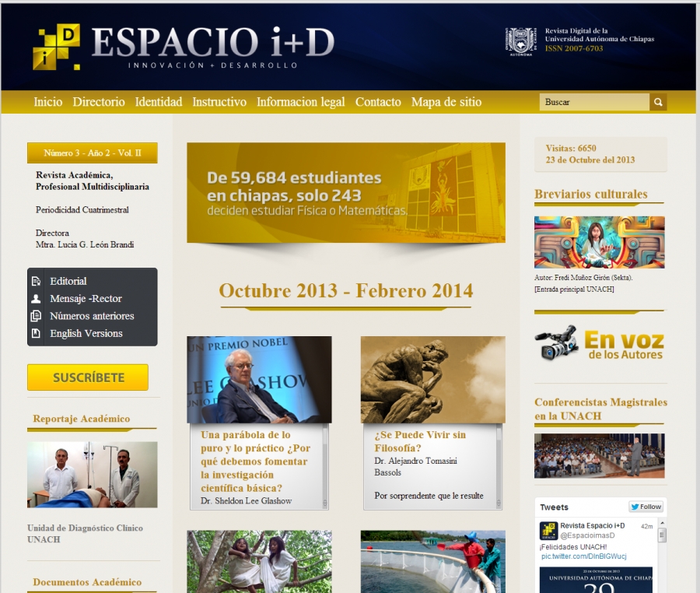Click the Mensaje -Rector person icon
700x593 pixels.
[x=36, y=299]
